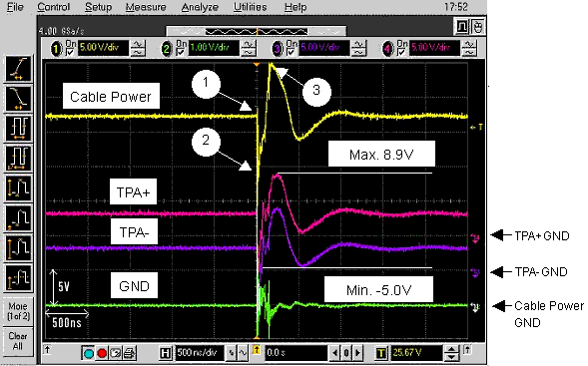This screenshot has width=588, height=366.
Task: Increase channel 3 waveform size with upper button
Action: tap(358, 45)
